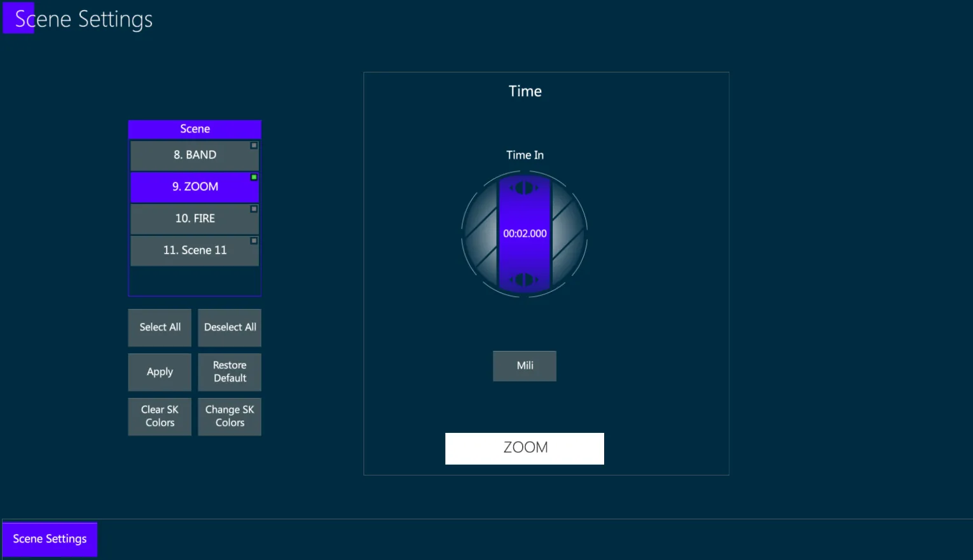Toggle the 9. ZOOM scene row
Image resolution: width=973 pixels, height=560 pixels.
195,187
